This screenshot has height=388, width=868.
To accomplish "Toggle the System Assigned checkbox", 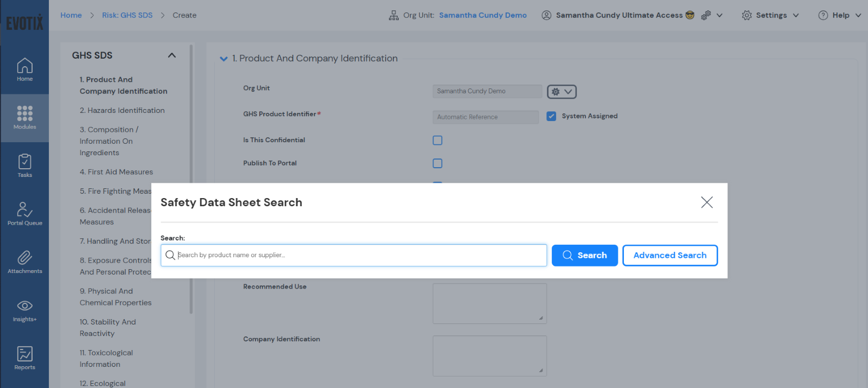I will click(x=551, y=116).
